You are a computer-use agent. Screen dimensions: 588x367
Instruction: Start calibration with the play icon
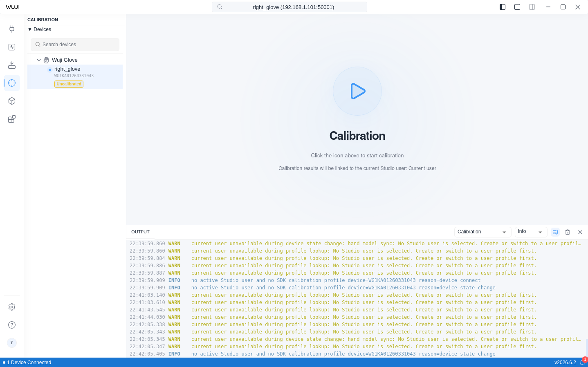[357, 91]
